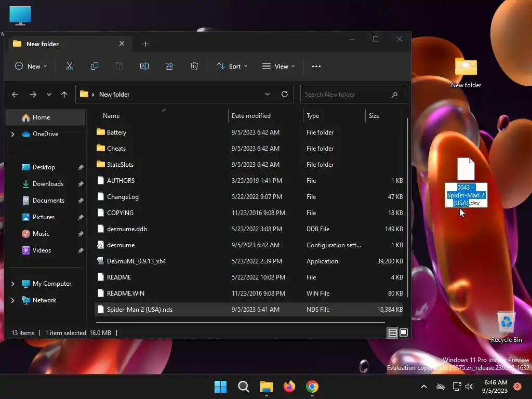The height and width of the screenshot is (399, 532).
Task: Select DeSmuME_0.9.13_x64 application
Action: click(249, 261)
